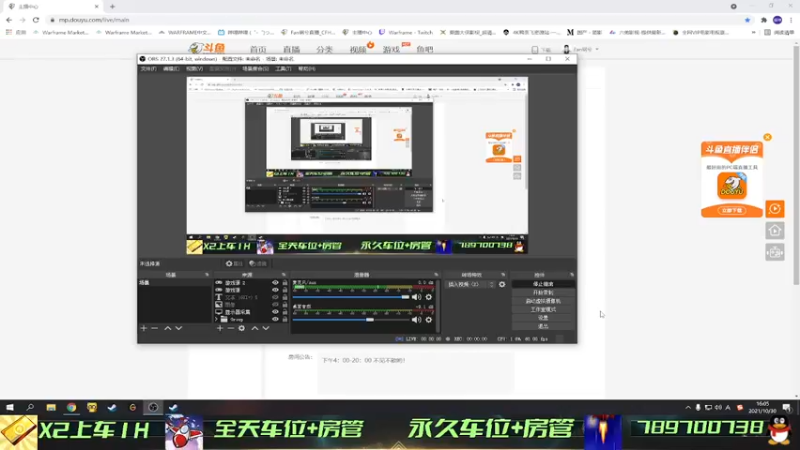800x450 pixels.
Task: Open Windows Start menu
Action: tap(10, 407)
